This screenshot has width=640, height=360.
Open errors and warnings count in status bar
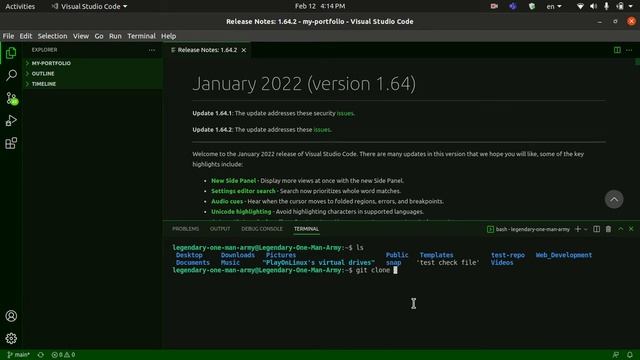coord(63,355)
